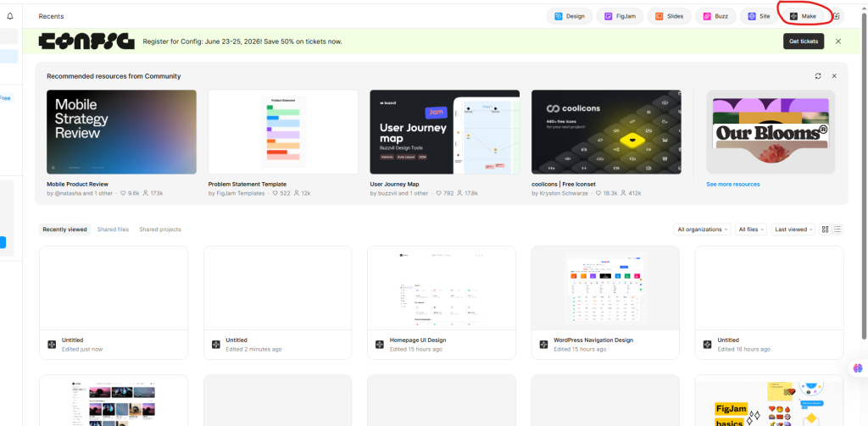Click the import file icon beside Make
Image resolution: width=868 pixels, height=426 pixels.
pos(837,16)
